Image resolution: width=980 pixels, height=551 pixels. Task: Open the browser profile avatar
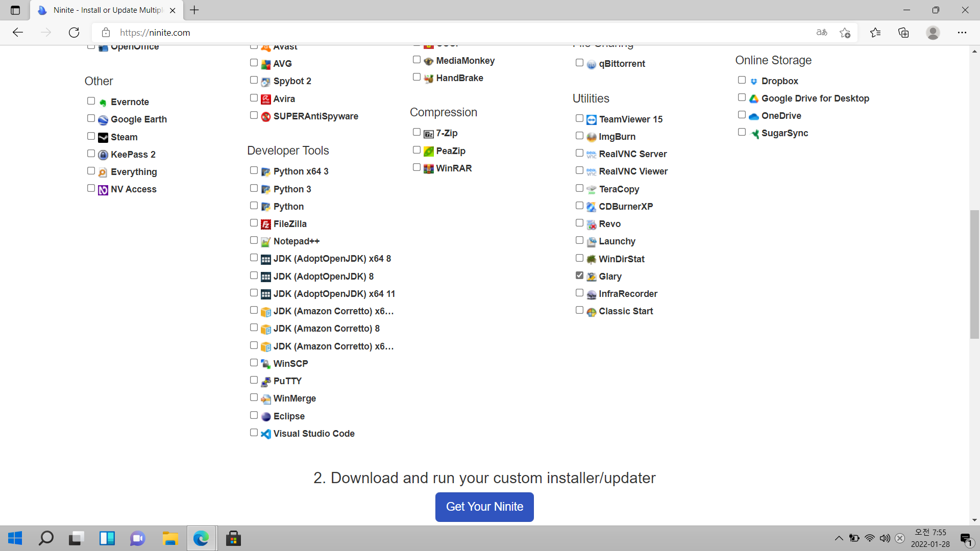933,33
